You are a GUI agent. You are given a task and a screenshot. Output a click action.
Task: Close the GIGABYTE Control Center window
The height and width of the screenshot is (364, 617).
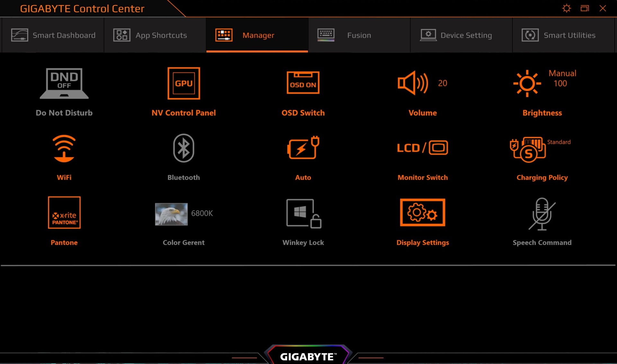coord(603,8)
